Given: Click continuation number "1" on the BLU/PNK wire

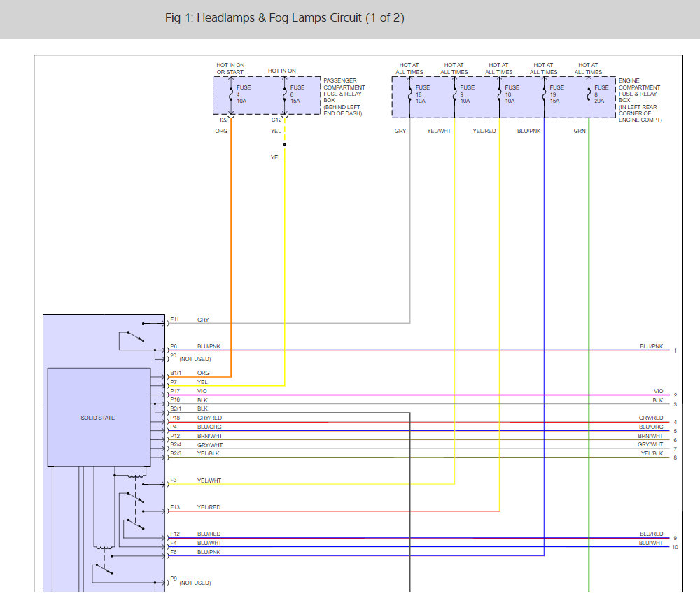Looking at the screenshot, I should (675, 350).
